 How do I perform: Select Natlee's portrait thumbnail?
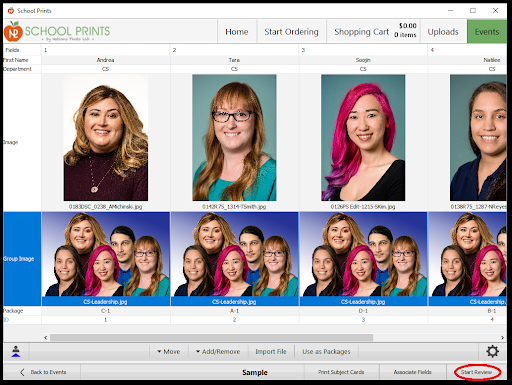click(478, 138)
